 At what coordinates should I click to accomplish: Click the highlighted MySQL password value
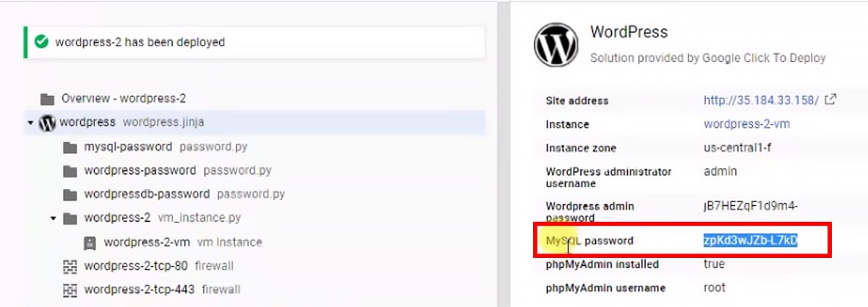point(750,240)
